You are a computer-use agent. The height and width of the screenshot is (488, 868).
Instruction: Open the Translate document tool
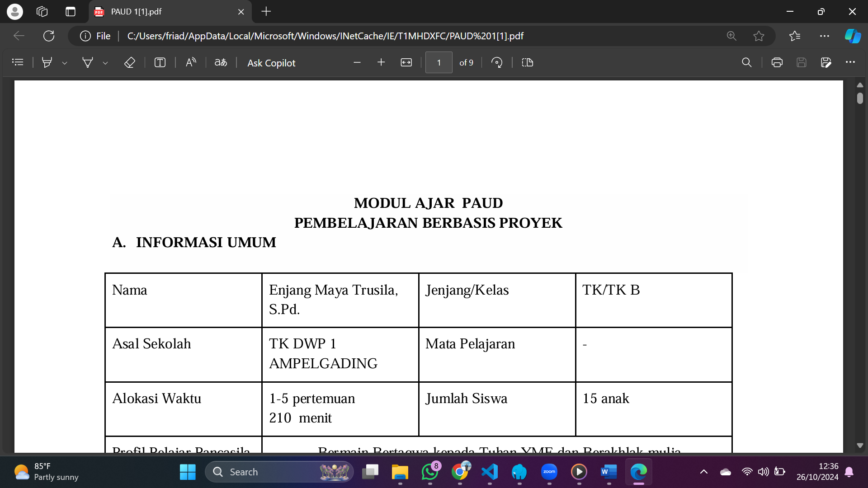pos(221,62)
